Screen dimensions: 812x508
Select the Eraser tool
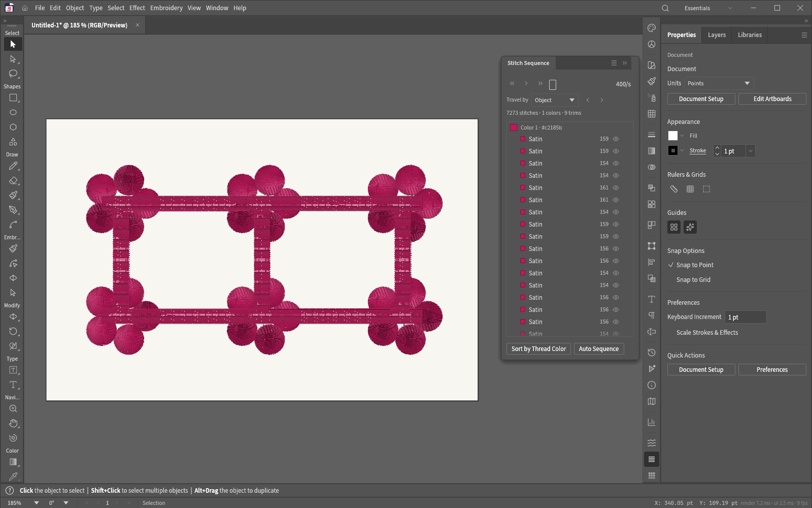13,181
